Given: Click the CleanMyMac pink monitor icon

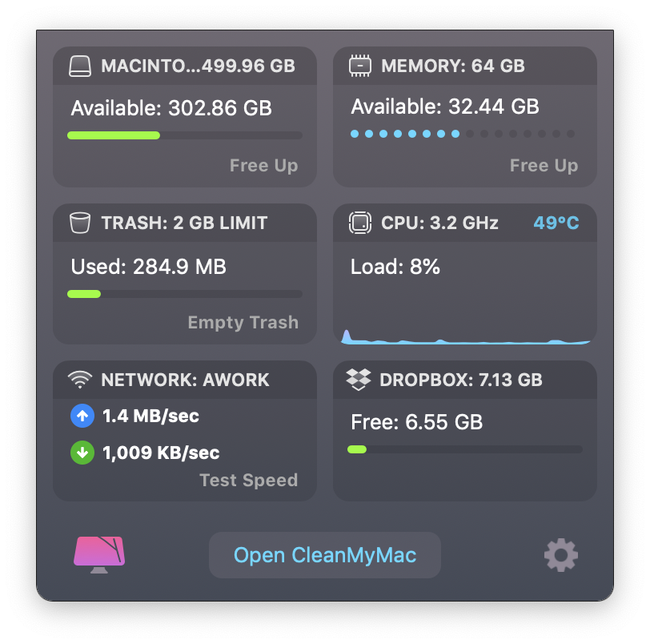Looking at the screenshot, I should click(100, 554).
